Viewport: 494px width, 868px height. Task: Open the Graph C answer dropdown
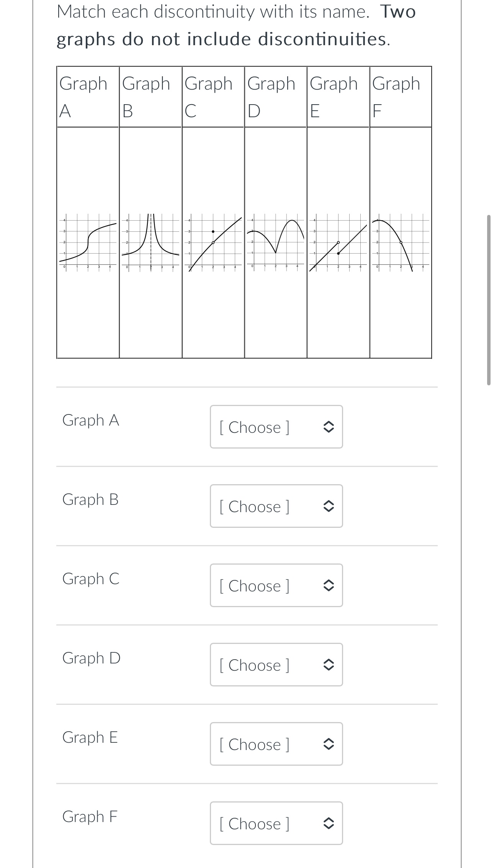[x=276, y=585]
